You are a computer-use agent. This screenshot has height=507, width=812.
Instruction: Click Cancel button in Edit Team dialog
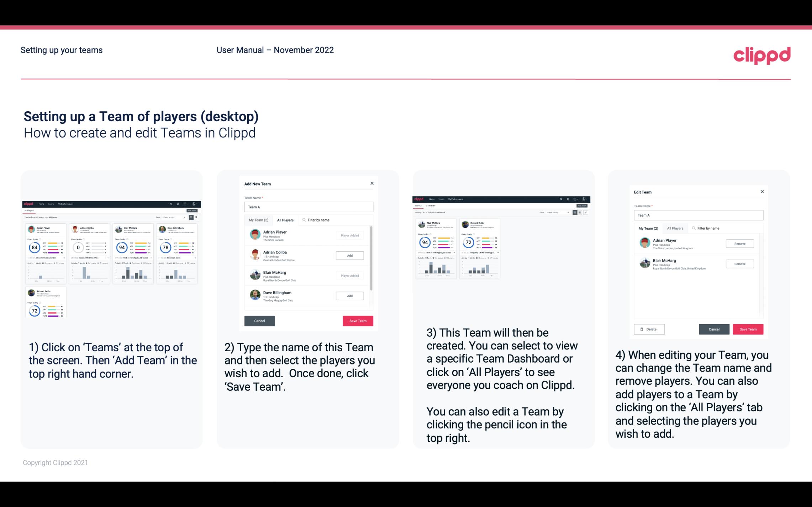click(714, 328)
